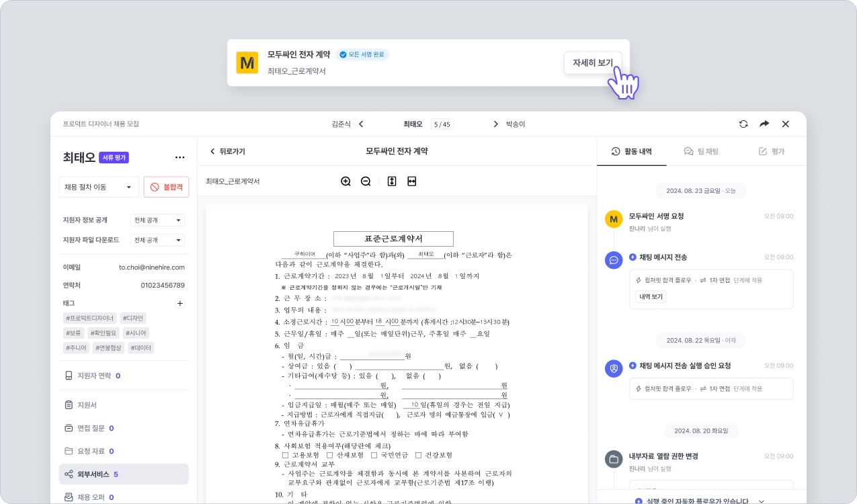Switch to the 평가 tab
The height and width of the screenshot is (504, 857).
(771, 151)
